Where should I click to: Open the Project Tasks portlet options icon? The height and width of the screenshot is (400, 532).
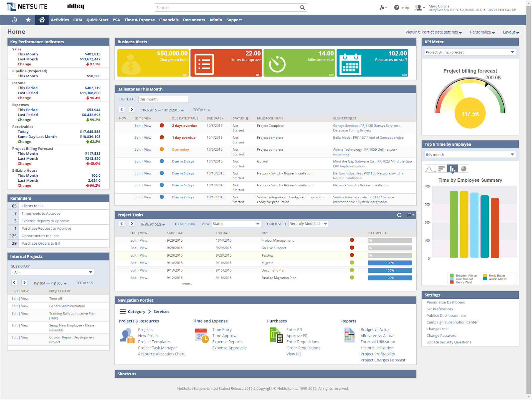point(410,215)
